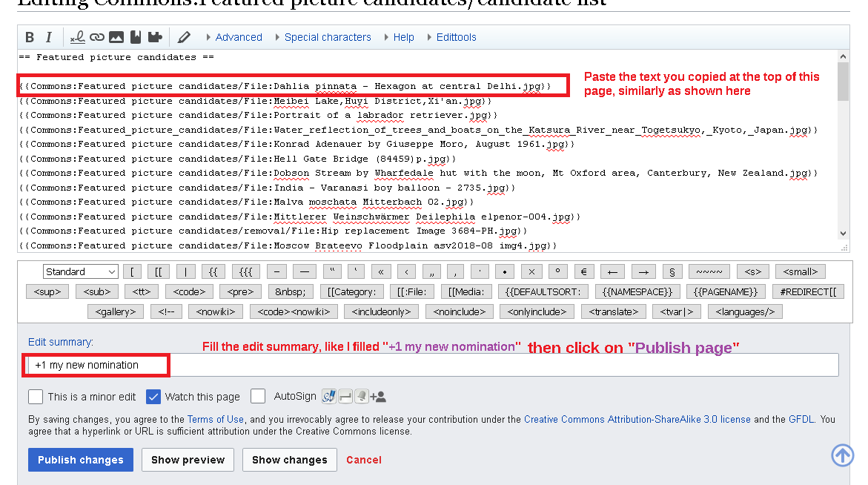
Task: Click the Publish changes button
Action: [81, 460]
